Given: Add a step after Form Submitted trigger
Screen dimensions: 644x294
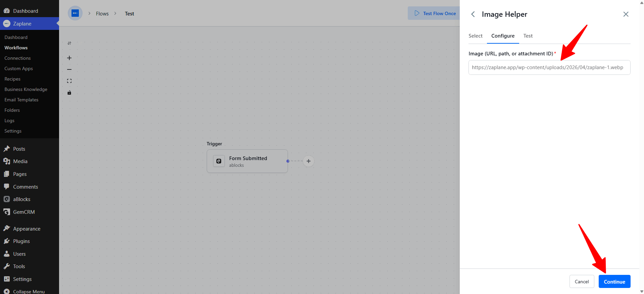Looking at the screenshot, I should click(x=308, y=161).
